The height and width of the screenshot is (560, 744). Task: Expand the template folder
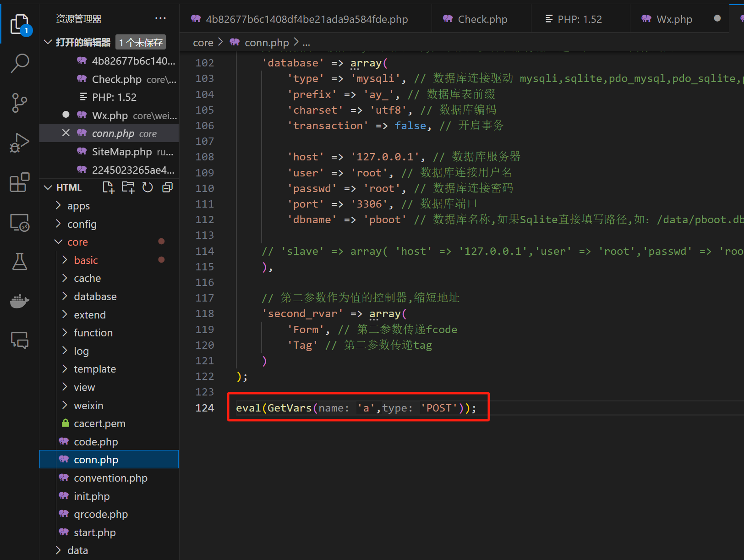pos(65,368)
